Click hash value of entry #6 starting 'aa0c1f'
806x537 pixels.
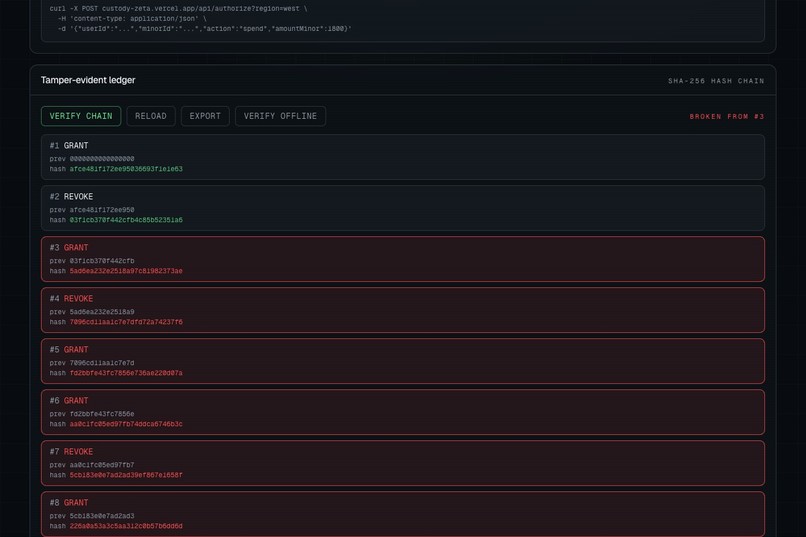click(x=126, y=424)
